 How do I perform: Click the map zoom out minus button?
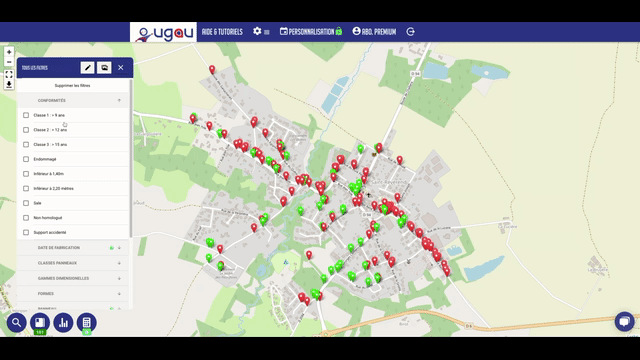tap(9, 62)
